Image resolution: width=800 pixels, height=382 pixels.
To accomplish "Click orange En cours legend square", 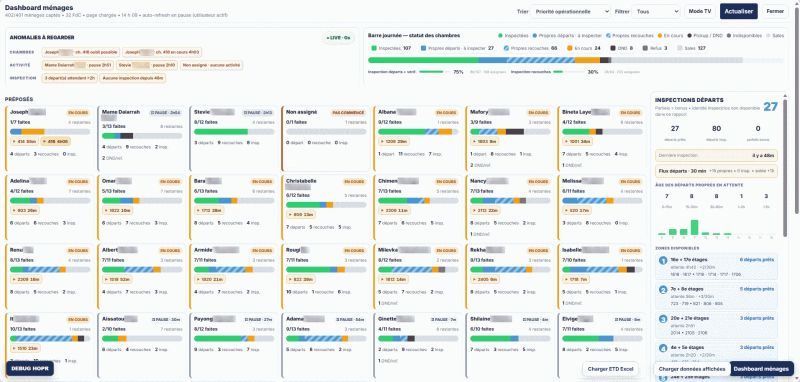I will pos(570,48).
